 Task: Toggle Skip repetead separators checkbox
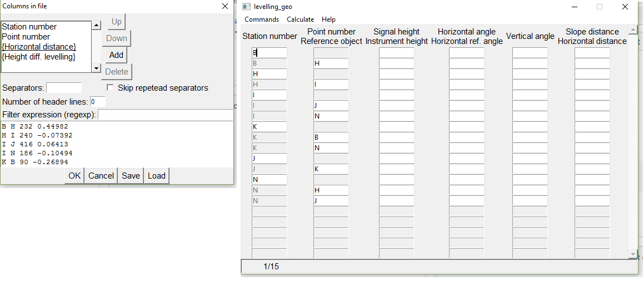pyautogui.click(x=109, y=87)
